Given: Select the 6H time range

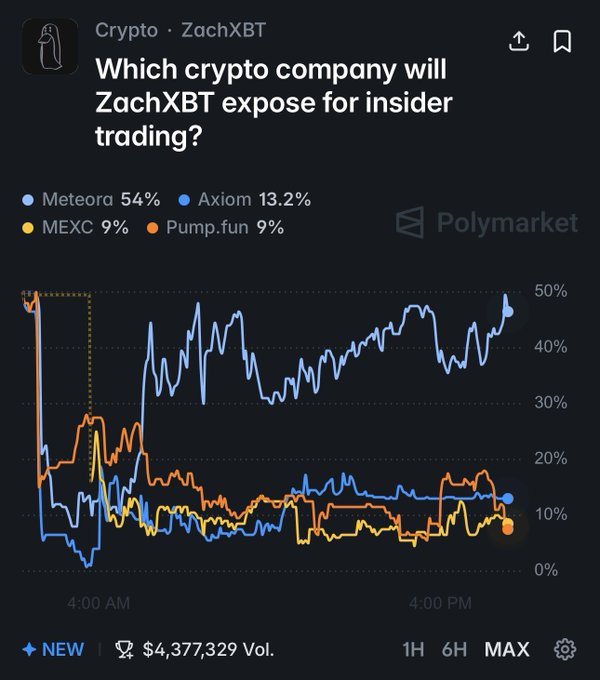Looking at the screenshot, I should point(455,649).
